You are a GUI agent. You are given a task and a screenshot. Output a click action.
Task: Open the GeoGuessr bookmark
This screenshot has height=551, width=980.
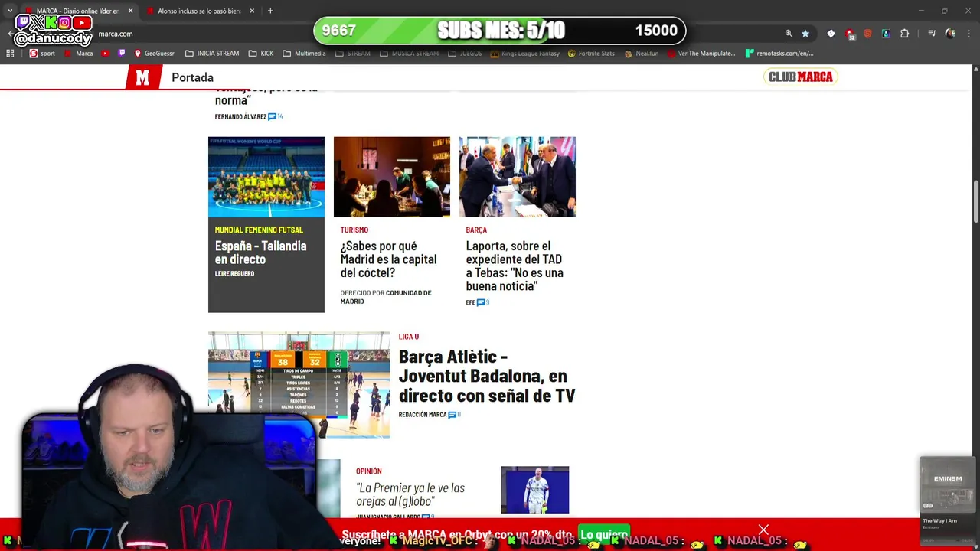click(154, 54)
